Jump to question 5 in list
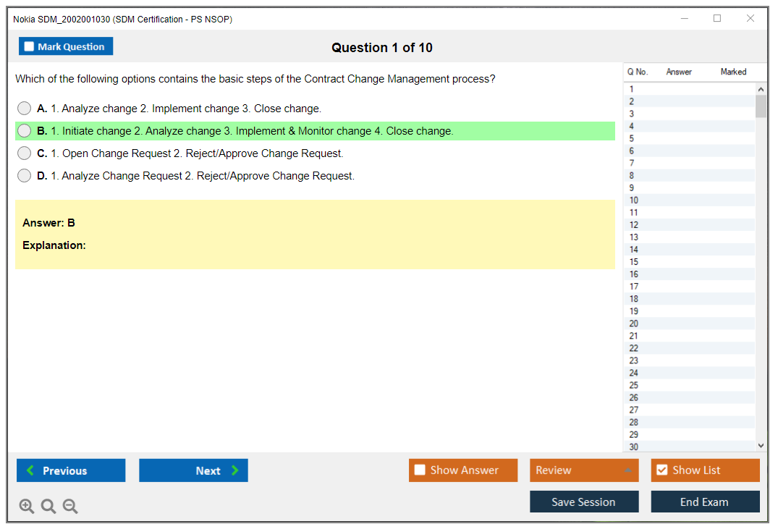778x532 pixels. [632, 139]
